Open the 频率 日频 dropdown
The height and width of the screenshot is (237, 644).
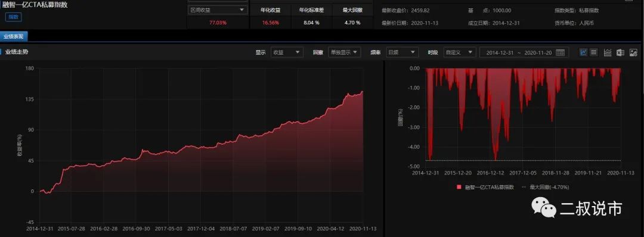402,52
